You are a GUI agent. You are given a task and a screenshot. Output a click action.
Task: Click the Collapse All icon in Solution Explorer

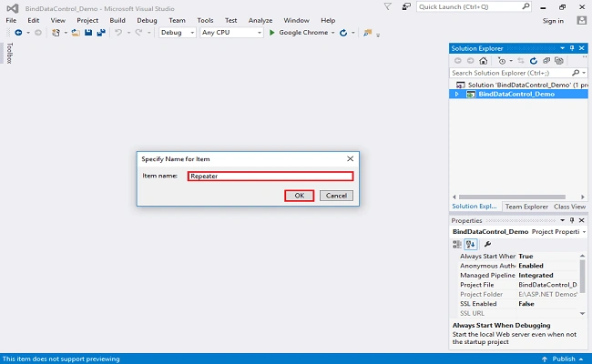pos(546,61)
